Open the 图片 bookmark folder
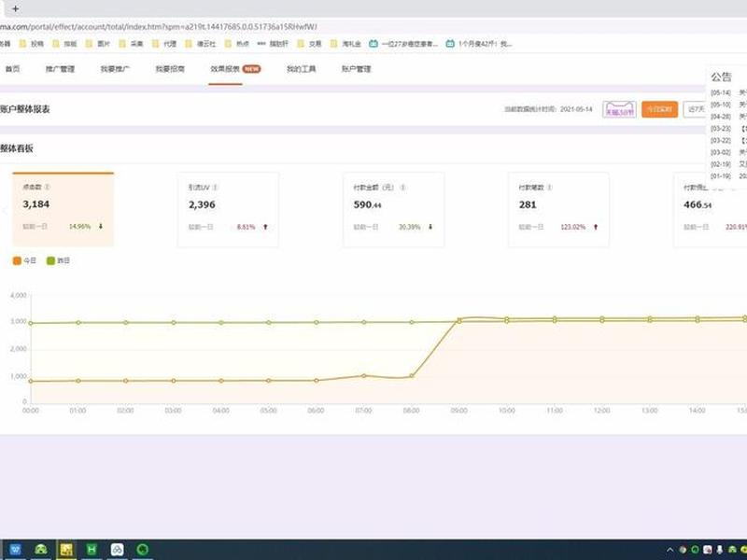Image resolution: width=747 pixels, height=560 pixels. tap(98, 44)
